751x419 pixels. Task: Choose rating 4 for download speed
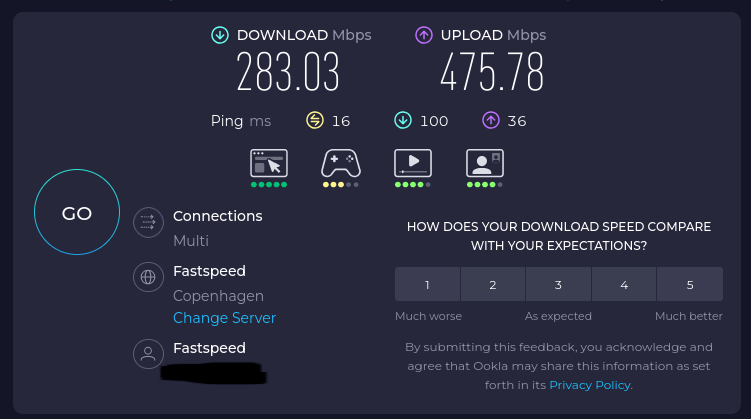click(624, 284)
